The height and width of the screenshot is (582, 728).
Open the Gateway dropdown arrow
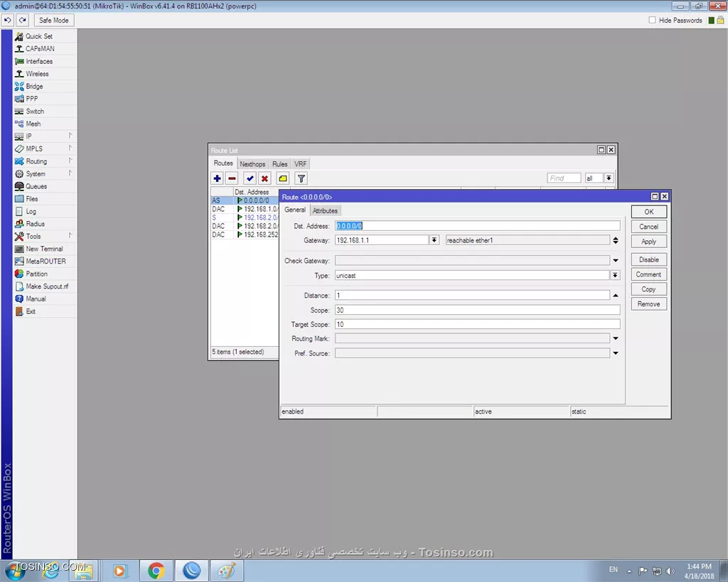point(434,240)
